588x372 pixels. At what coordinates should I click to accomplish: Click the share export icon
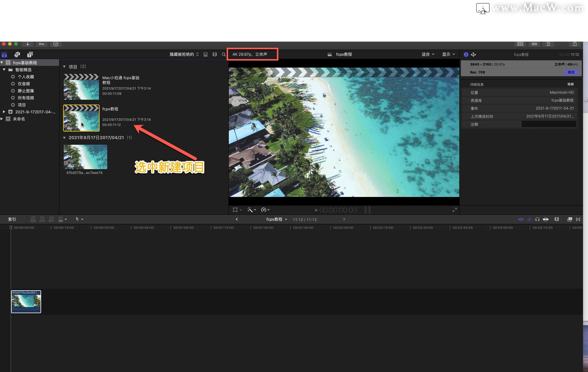[x=575, y=44]
